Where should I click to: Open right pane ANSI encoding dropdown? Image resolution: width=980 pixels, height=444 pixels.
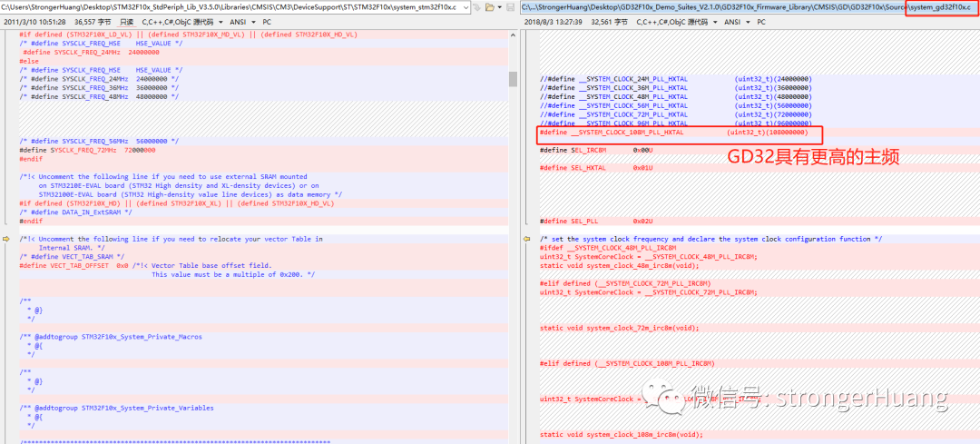(738, 21)
